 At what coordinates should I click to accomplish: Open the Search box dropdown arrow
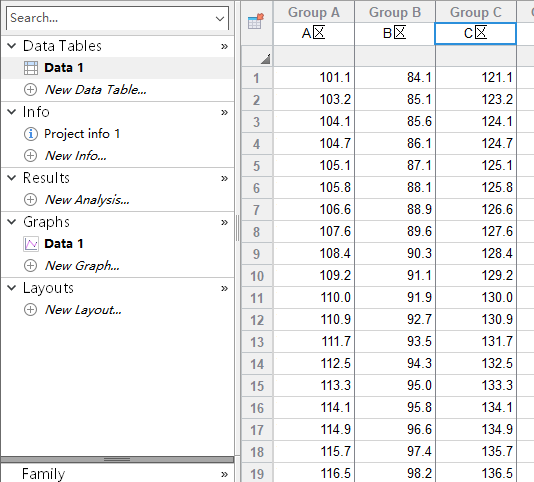[x=220, y=18]
